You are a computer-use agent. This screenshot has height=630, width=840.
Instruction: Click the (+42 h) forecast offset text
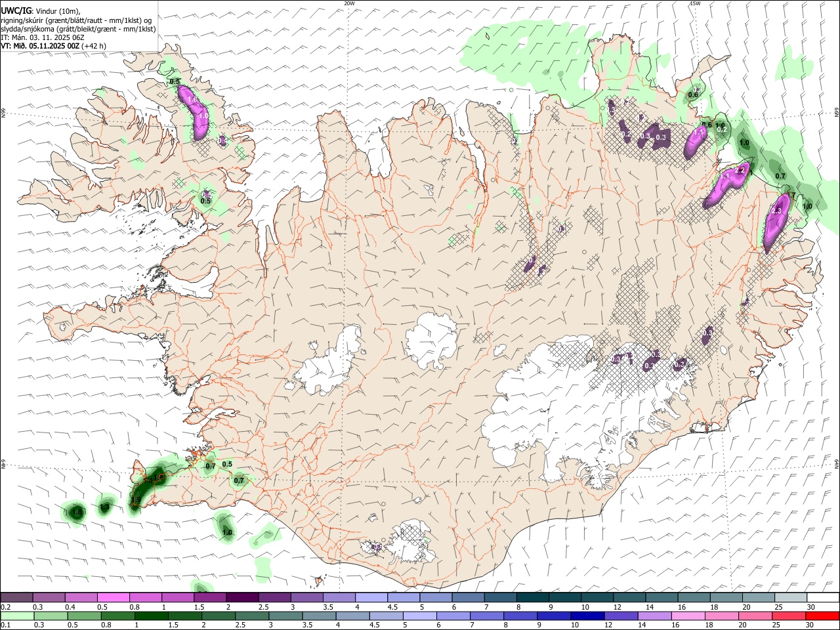(x=94, y=46)
